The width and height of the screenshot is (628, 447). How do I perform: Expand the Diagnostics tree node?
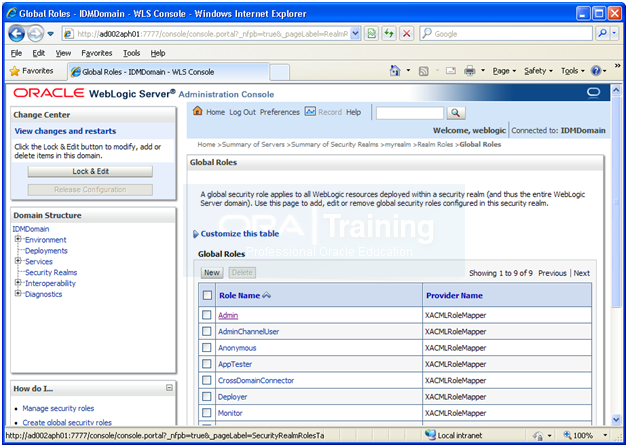pos(18,293)
